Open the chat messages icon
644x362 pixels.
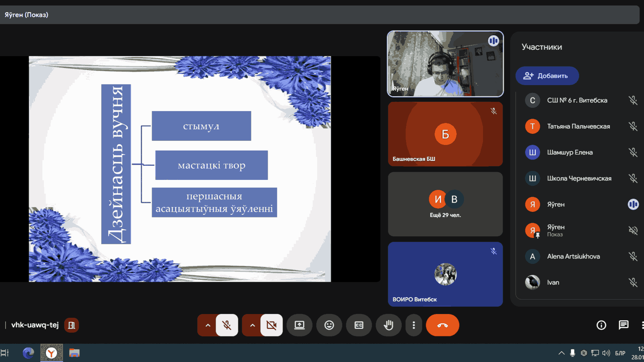pos(624,325)
